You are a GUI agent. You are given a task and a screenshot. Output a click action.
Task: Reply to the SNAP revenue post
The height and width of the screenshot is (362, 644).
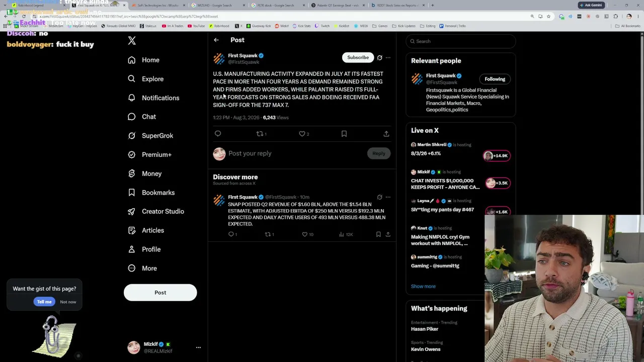tap(232, 234)
